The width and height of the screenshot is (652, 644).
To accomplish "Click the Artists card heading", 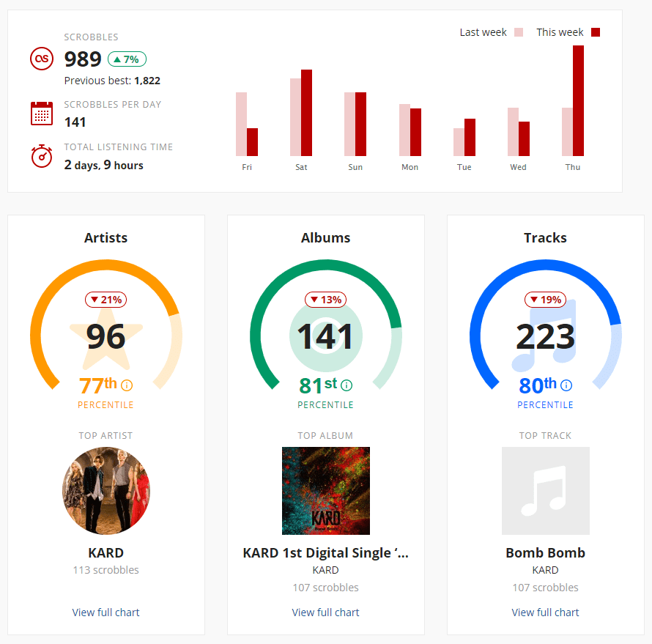I will click(105, 238).
